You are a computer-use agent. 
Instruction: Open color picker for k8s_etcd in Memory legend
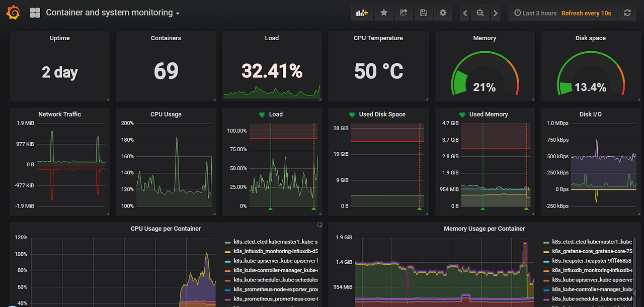546,242
